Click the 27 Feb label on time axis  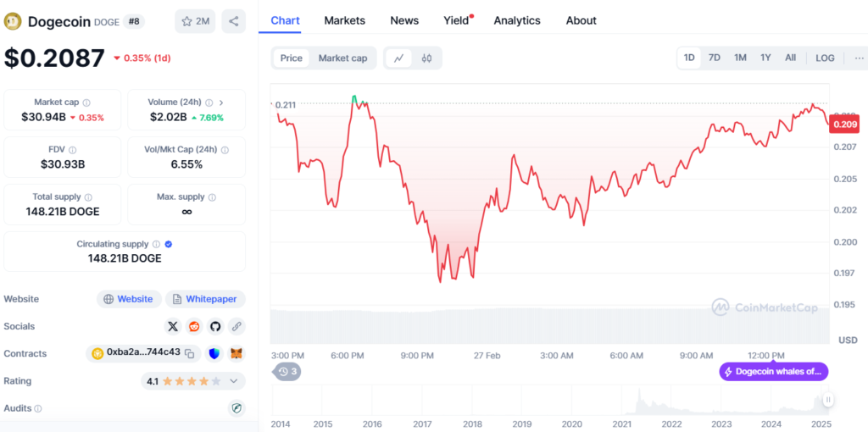click(487, 355)
